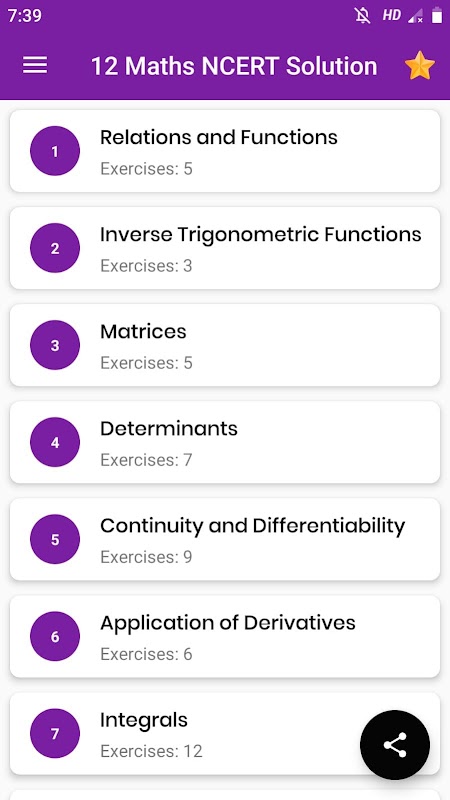
Task: Open the Determinants chapter
Action: coord(225,442)
